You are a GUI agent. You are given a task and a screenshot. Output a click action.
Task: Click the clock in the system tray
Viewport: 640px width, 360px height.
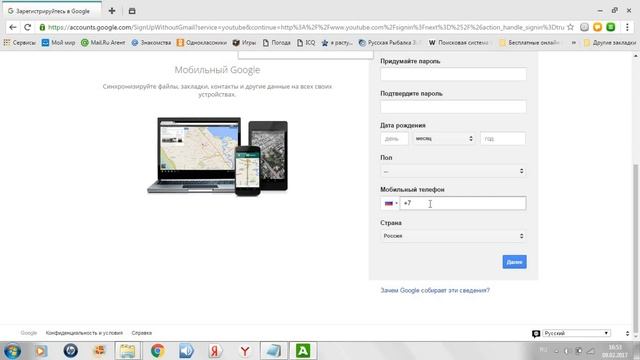615,351
